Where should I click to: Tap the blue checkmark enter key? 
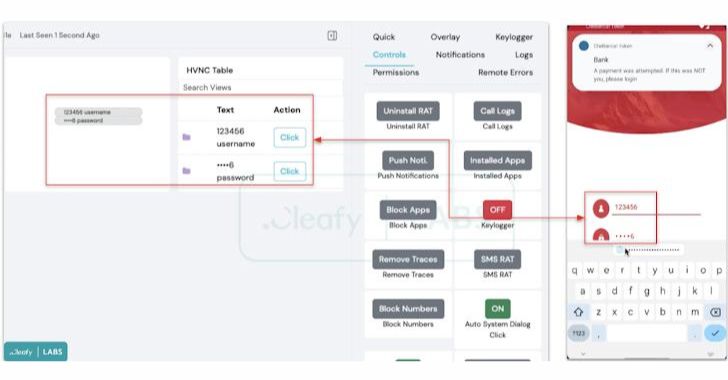click(715, 333)
